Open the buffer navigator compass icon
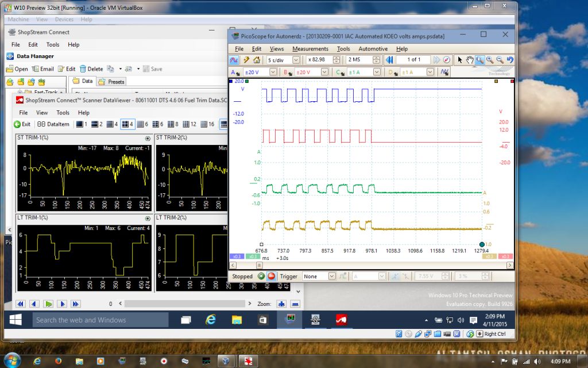 (x=446, y=60)
